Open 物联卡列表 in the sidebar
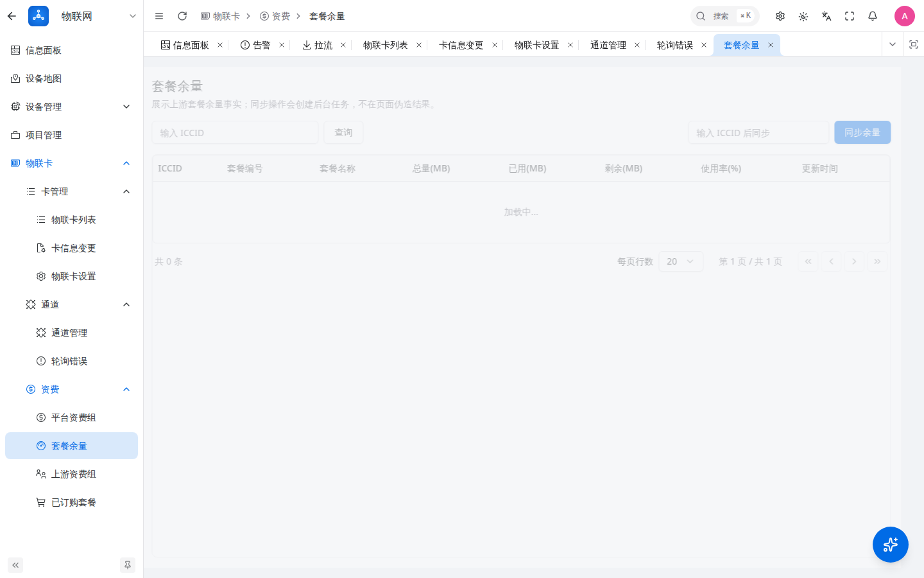The width and height of the screenshot is (924, 578). point(71,220)
